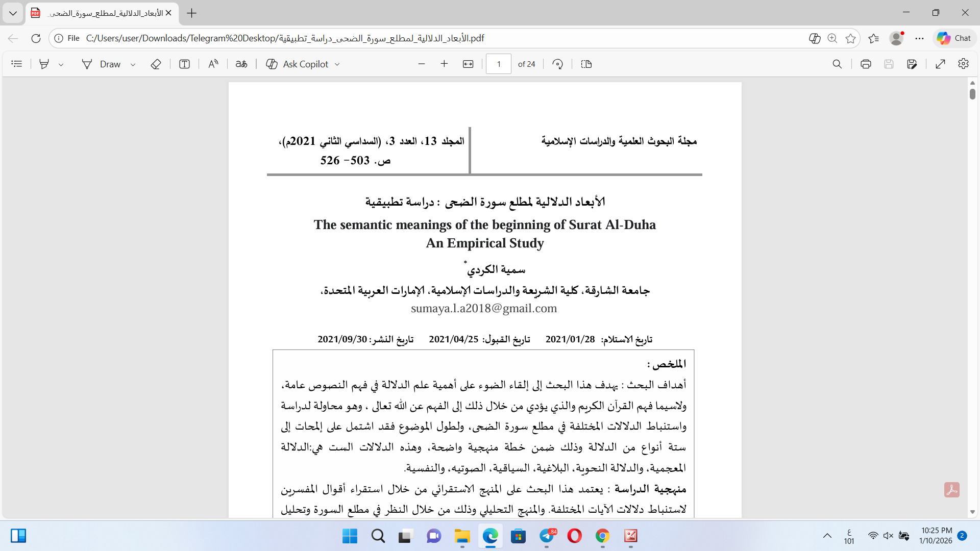
Task: Select the Arabic-titled PDF tab
Action: click(x=102, y=13)
